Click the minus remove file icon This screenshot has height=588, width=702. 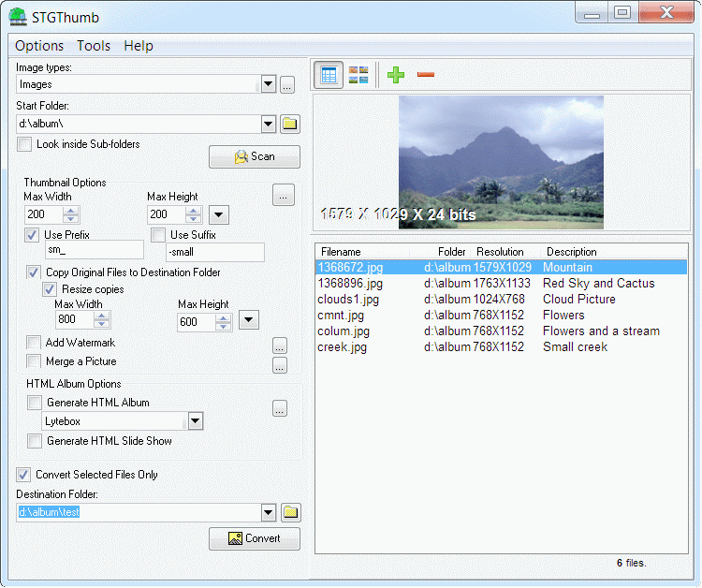pyautogui.click(x=426, y=75)
